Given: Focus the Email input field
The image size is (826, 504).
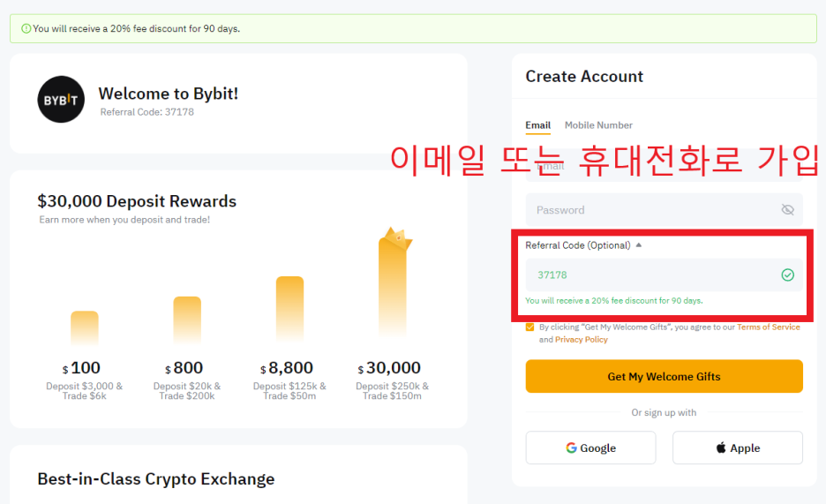Looking at the screenshot, I should tap(664, 167).
